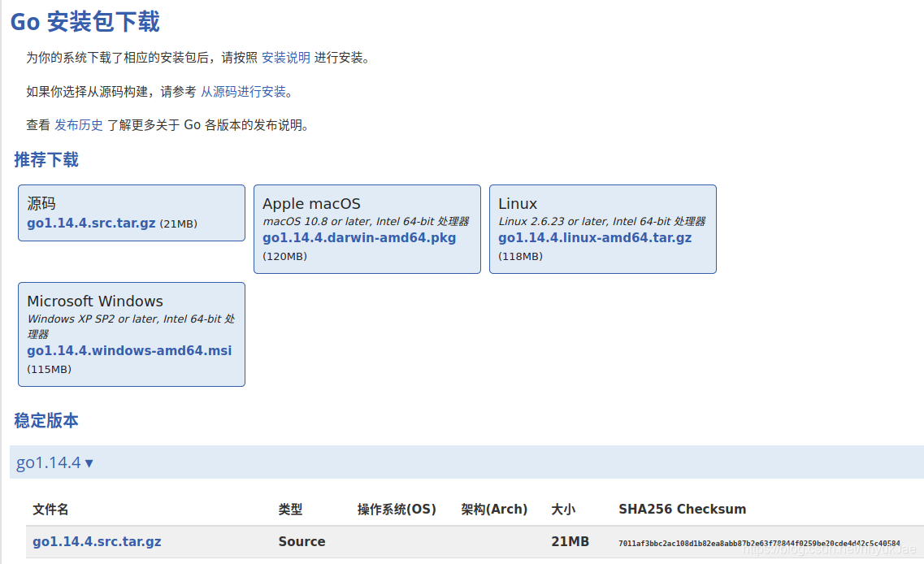Viewport: 924px width, 564px height.
Task: Download go1.14.4.linux-amd64.tar.gz
Action: click(595, 238)
